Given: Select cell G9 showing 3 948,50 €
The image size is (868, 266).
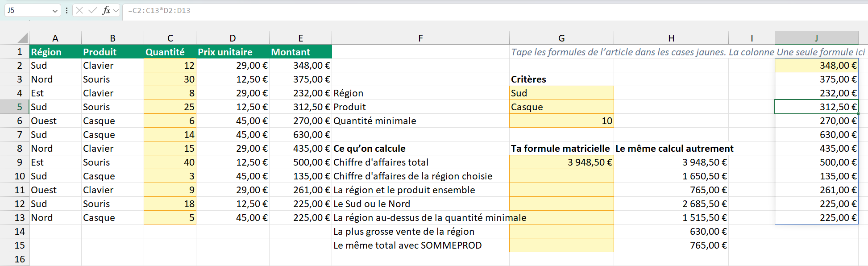Looking at the screenshot, I should tap(561, 162).
